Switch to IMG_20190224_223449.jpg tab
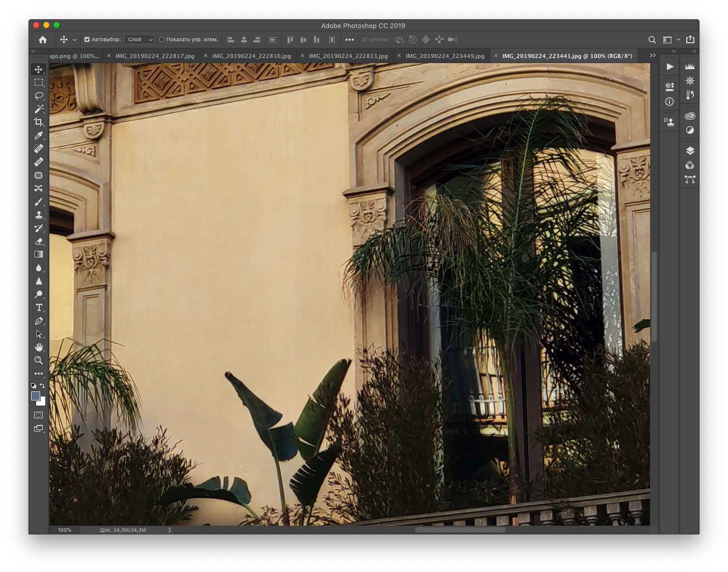Image resolution: width=728 pixels, height=572 pixels. click(x=445, y=56)
